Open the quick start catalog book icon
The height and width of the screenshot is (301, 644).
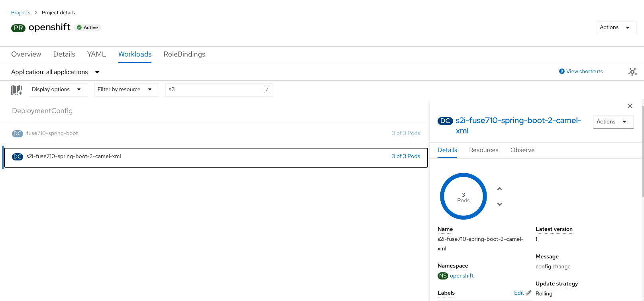(x=17, y=90)
